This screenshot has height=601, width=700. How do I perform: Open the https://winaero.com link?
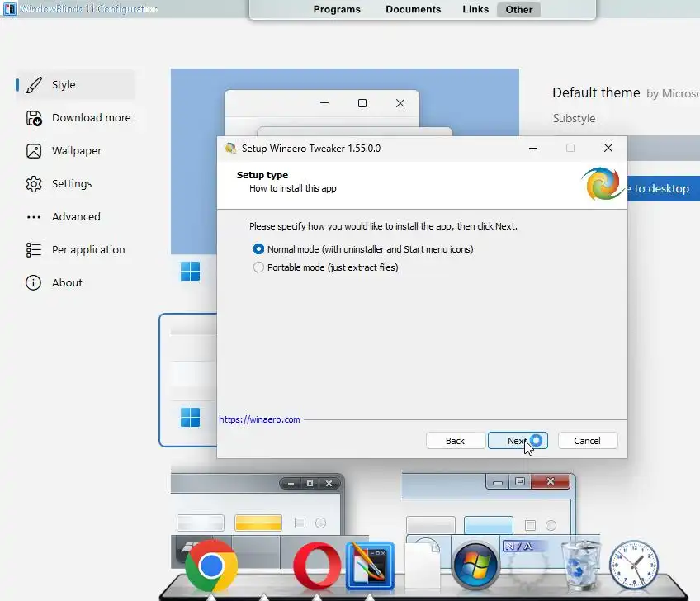(259, 419)
